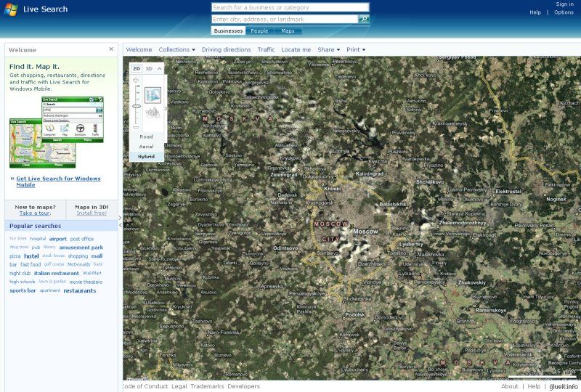Image resolution: width=581 pixels, height=392 pixels.
Task: Click the zoom in plus icon
Action: (136, 80)
